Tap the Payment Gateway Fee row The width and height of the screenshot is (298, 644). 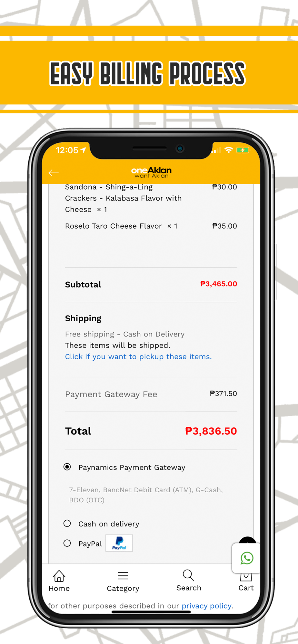coord(151,394)
